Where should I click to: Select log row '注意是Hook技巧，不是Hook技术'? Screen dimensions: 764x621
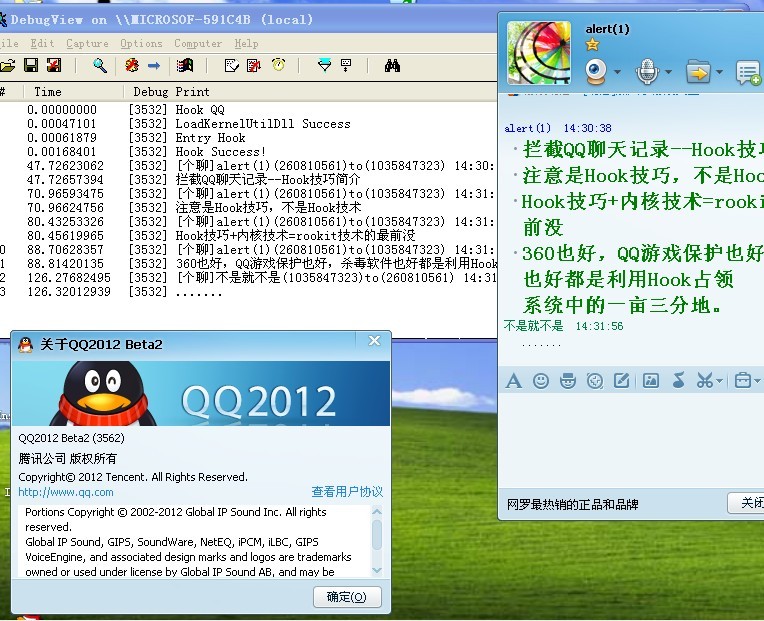pyautogui.click(x=248, y=207)
